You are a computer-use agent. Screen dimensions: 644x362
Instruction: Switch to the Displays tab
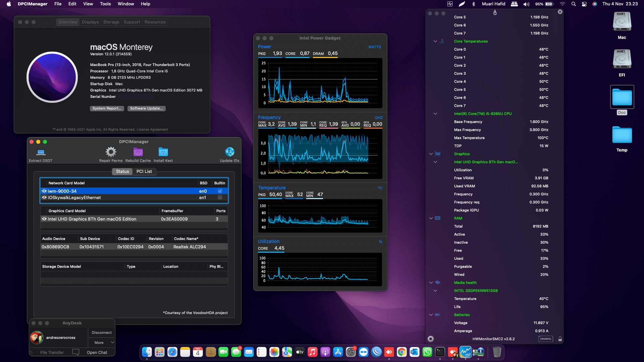[90, 22]
